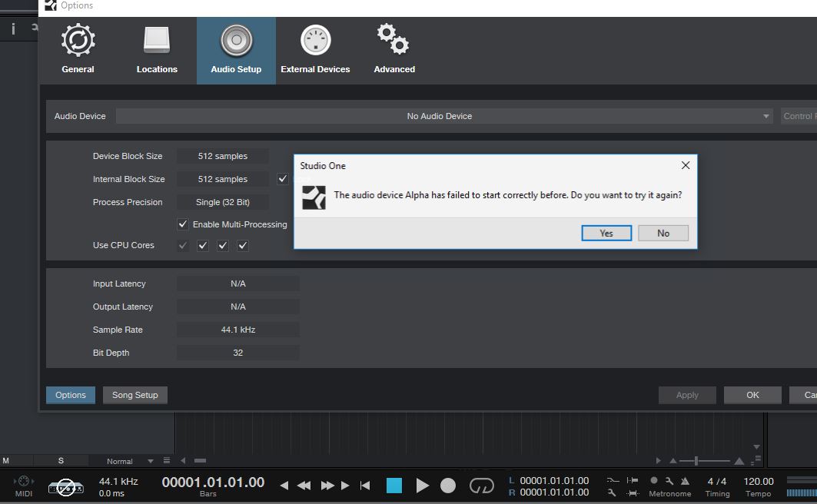817x504 pixels.
Task: Click the 44.1 kHz transport sample rate
Action: 118,482
